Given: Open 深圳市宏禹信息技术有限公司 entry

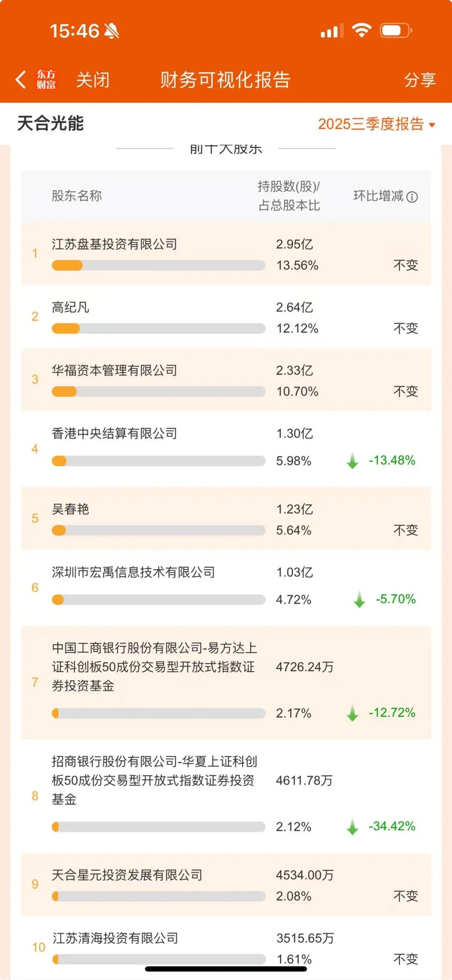Looking at the screenshot, I should [133, 572].
